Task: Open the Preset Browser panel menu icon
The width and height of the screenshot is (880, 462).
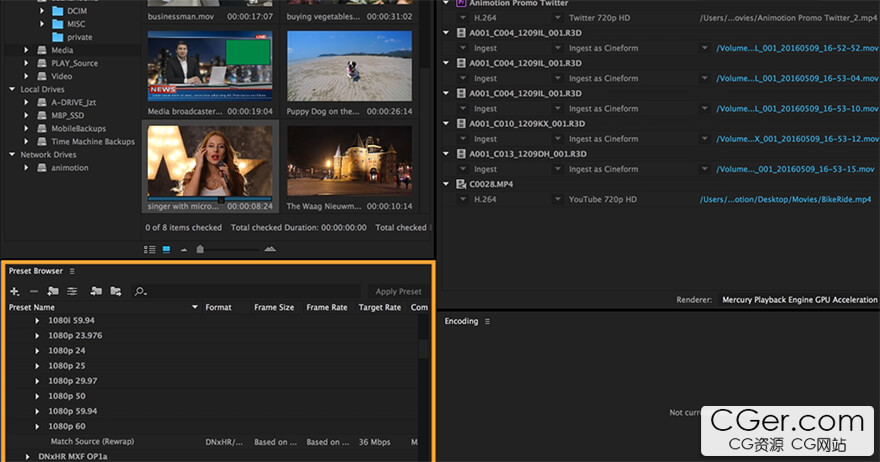Action: pyautogui.click(x=72, y=271)
